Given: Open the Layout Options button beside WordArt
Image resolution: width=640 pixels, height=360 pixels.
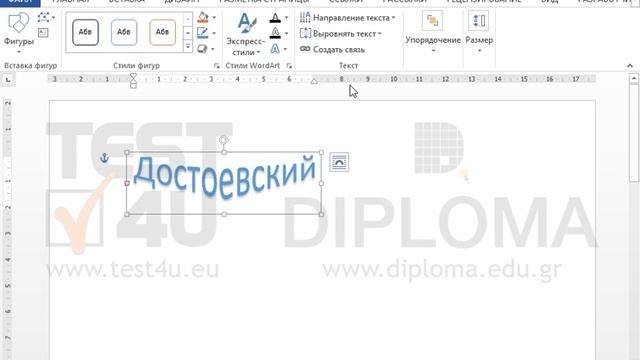Looking at the screenshot, I should point(339,162).
